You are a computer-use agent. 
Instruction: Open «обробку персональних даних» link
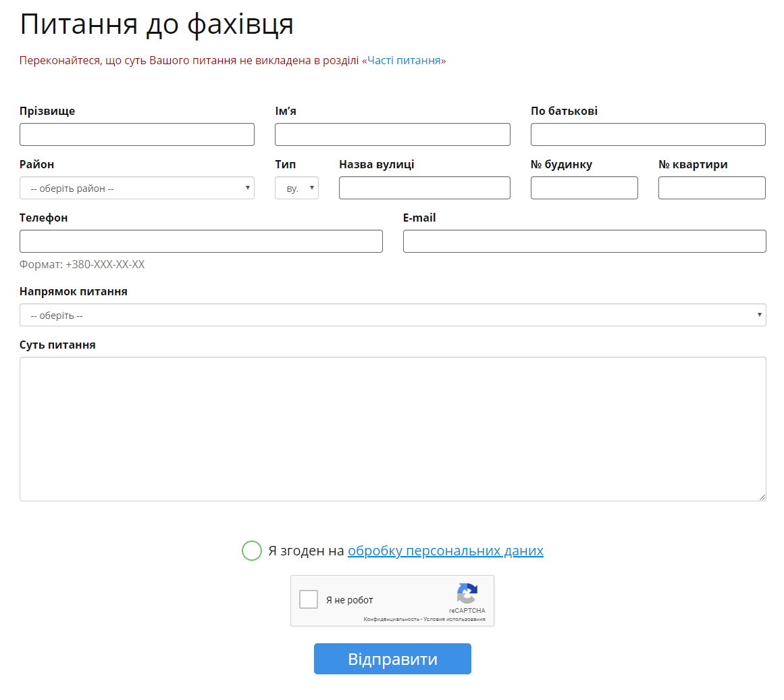446,551
